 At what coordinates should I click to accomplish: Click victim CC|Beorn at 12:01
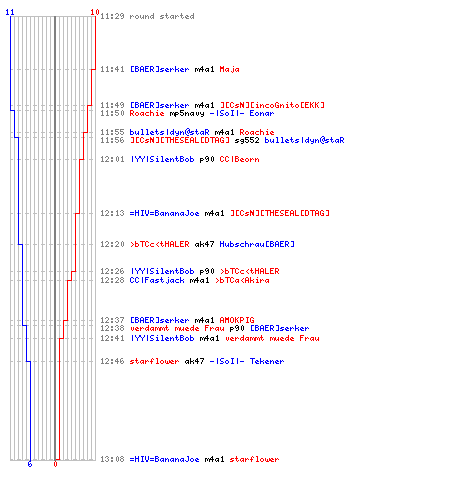[239, 159]
